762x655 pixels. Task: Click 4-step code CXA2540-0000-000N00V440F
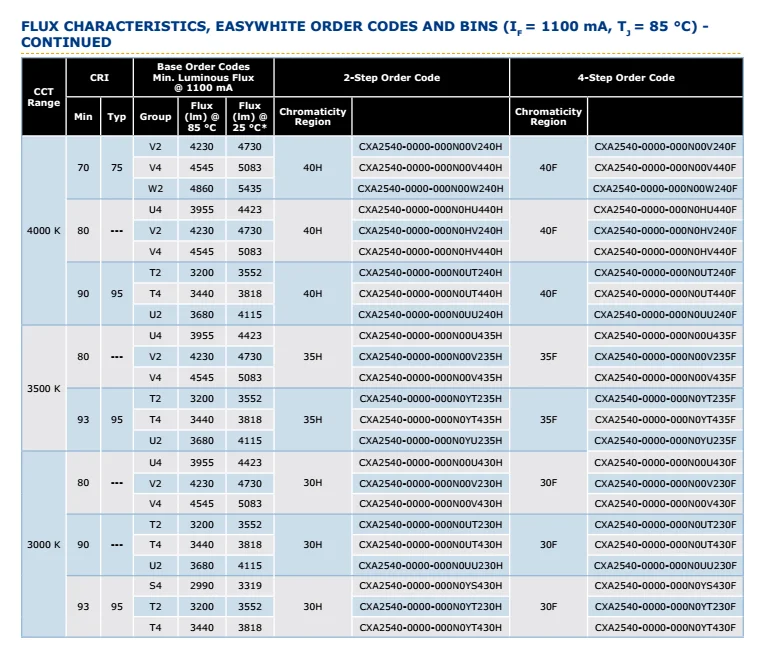click(665, 168)
